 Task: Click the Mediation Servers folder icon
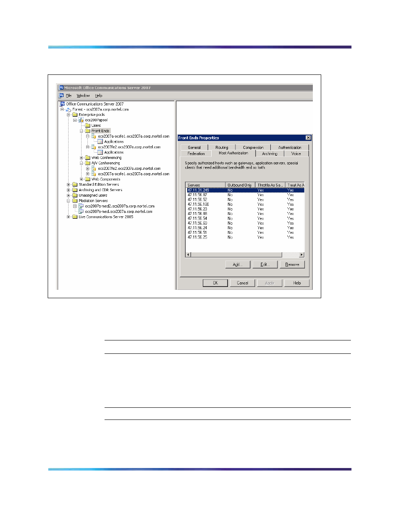coord(75,201)
